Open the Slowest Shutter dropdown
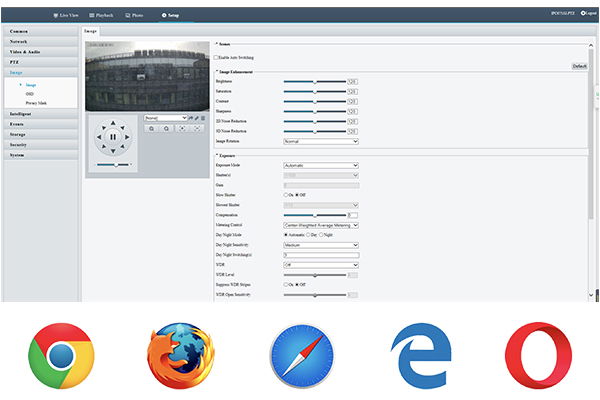Image resolution: width=600 pixels, height=400 pixels. pos(321,205)
